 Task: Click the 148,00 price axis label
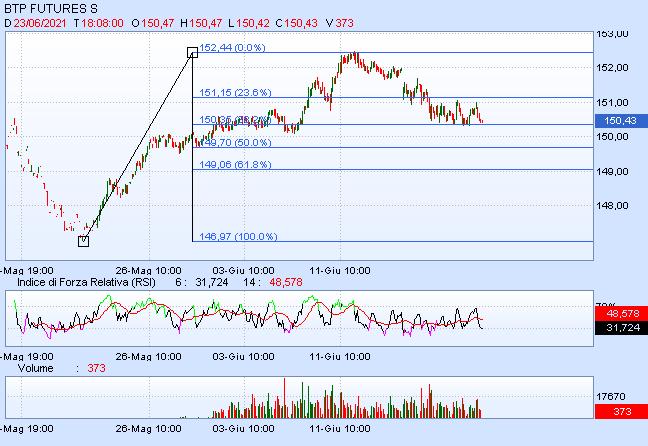click(612, 205)
